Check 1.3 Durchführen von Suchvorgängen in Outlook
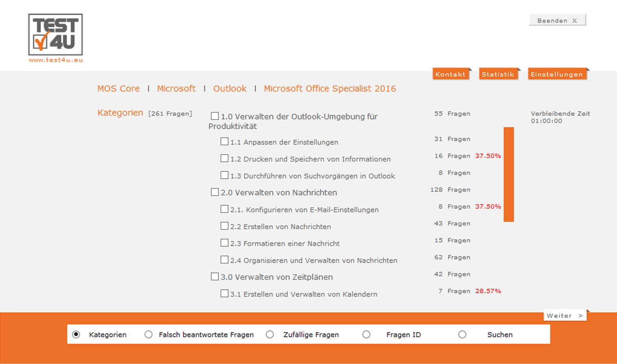The height and width of the screenshot is (364, 617). (x=224, y=175)
